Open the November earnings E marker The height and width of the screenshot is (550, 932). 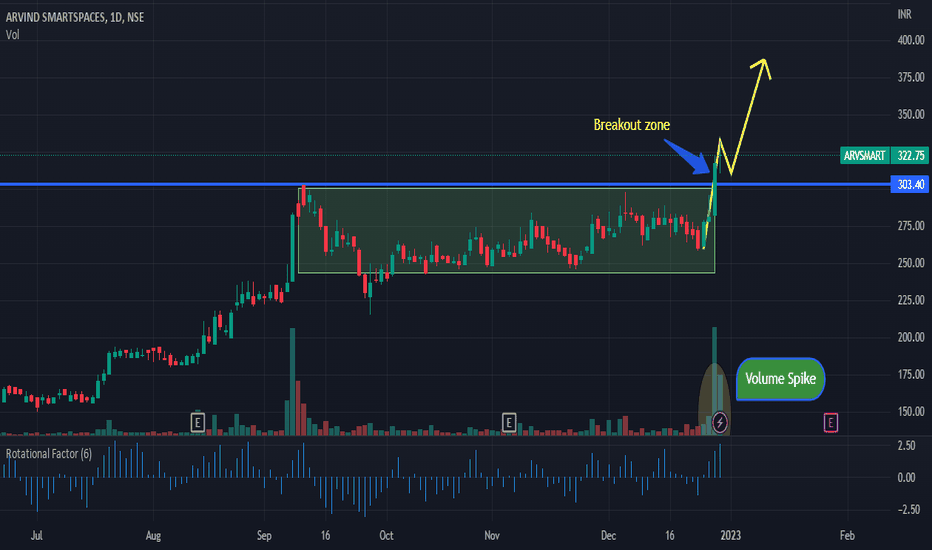(x=508, y=423)
